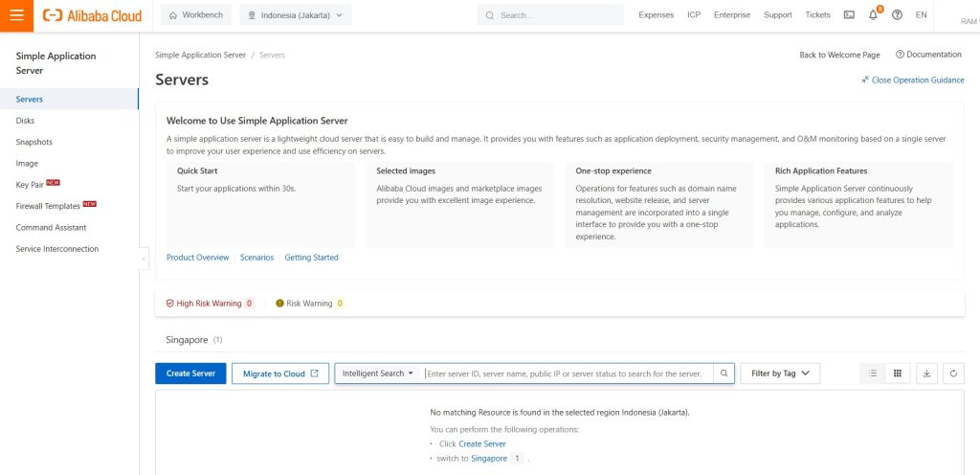Open Documentation link
Viewport: 980px width, 475px height.
pos(928,55)
